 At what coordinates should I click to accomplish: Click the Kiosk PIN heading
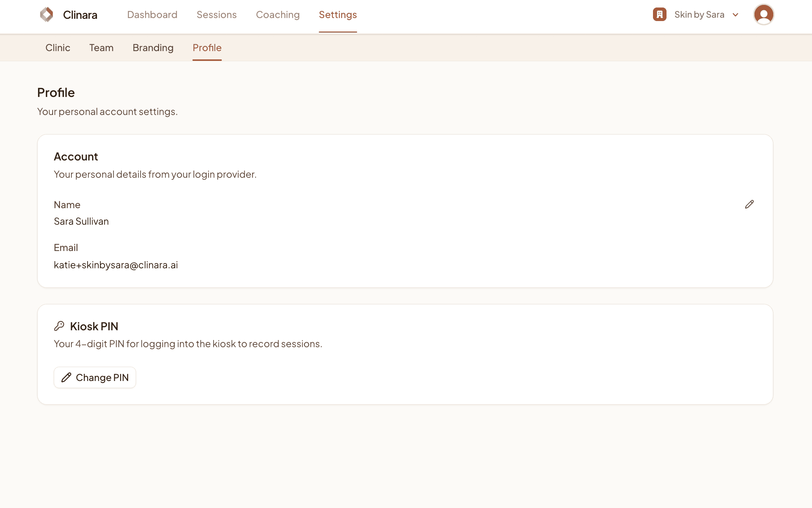pos(94,326)
